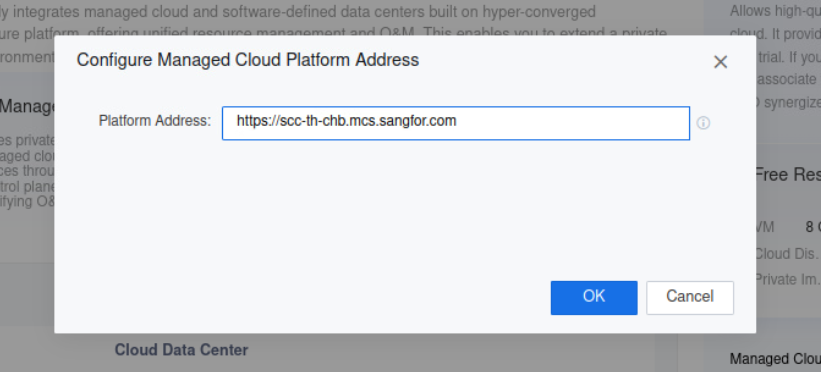This screenshot has width=821, height=372.
Task: Select the Cloud Data Center heading behind dialog
Action: coord(181,349)
